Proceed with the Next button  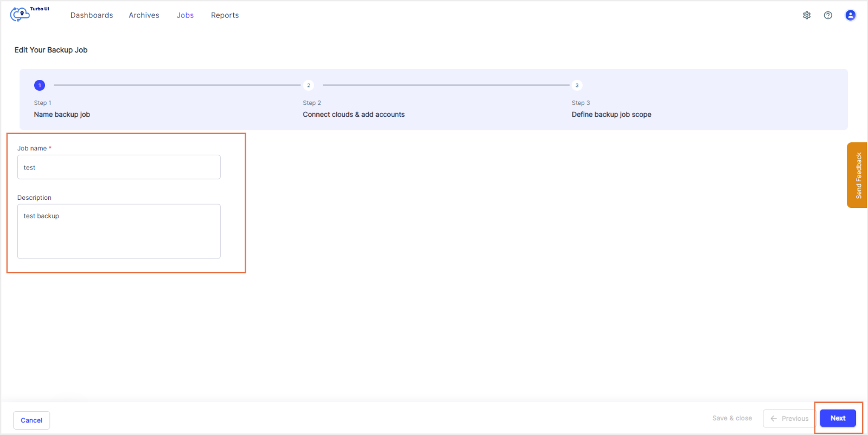click(x=838, y=418)
